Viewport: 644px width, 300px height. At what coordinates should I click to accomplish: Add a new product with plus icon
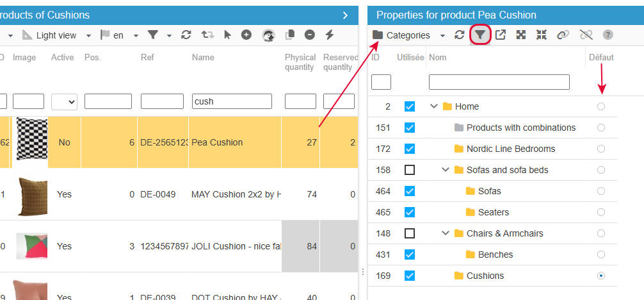246,35
